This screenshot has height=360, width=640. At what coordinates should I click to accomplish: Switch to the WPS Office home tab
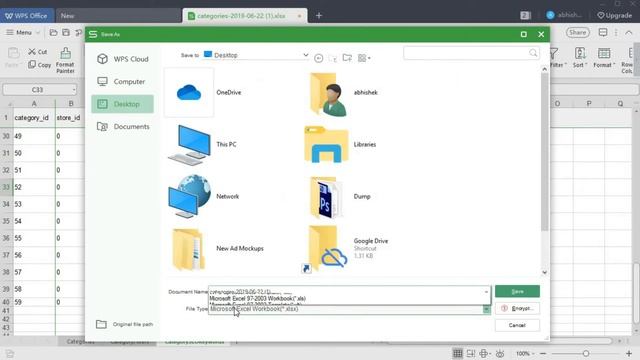[x=27, y=16]
